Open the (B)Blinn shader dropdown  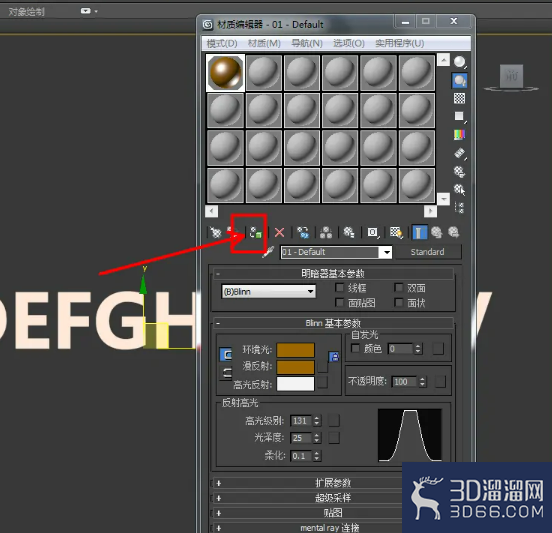[x=269, y=291]
